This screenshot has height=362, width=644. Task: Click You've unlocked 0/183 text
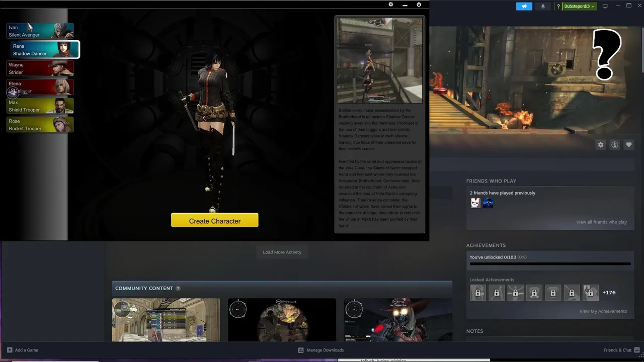(x=493, y=257)
